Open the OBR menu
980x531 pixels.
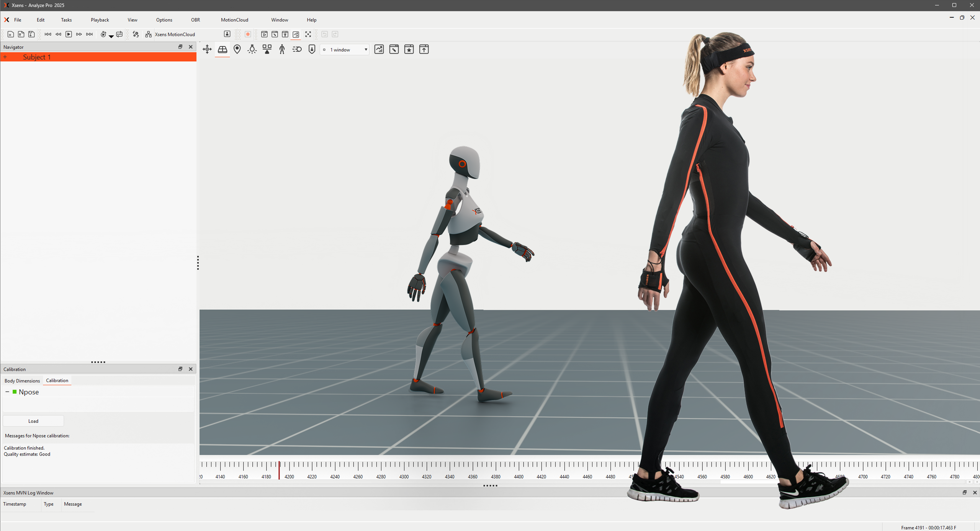195,20
